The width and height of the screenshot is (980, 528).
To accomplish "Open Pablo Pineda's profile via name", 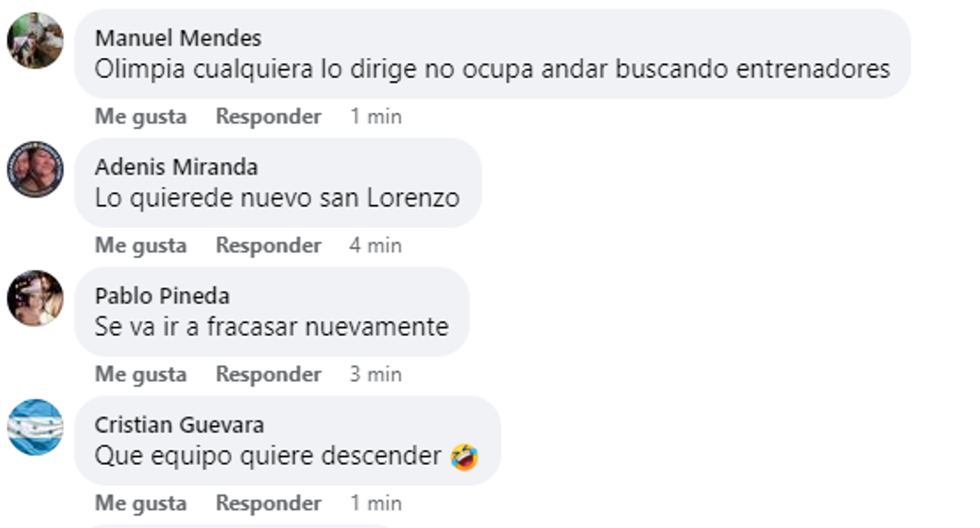I will (x=163, y=296).
